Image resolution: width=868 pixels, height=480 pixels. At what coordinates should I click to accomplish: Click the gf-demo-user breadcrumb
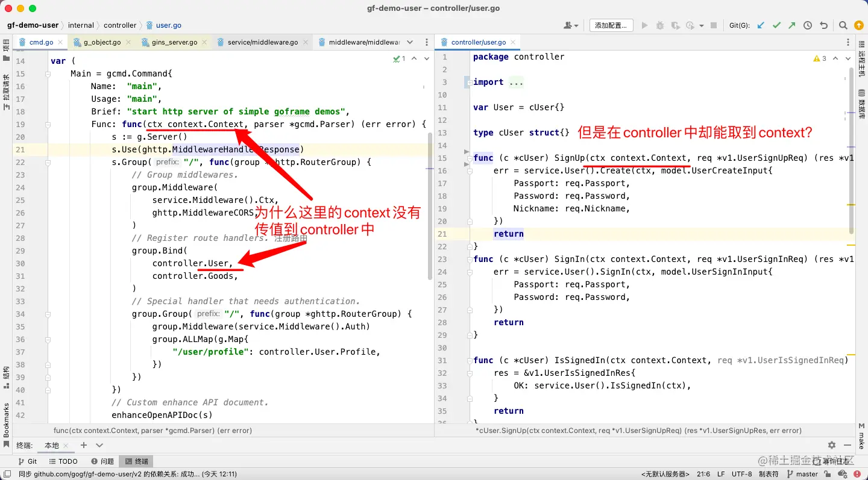pyautogui.click(x=33, y=25)
